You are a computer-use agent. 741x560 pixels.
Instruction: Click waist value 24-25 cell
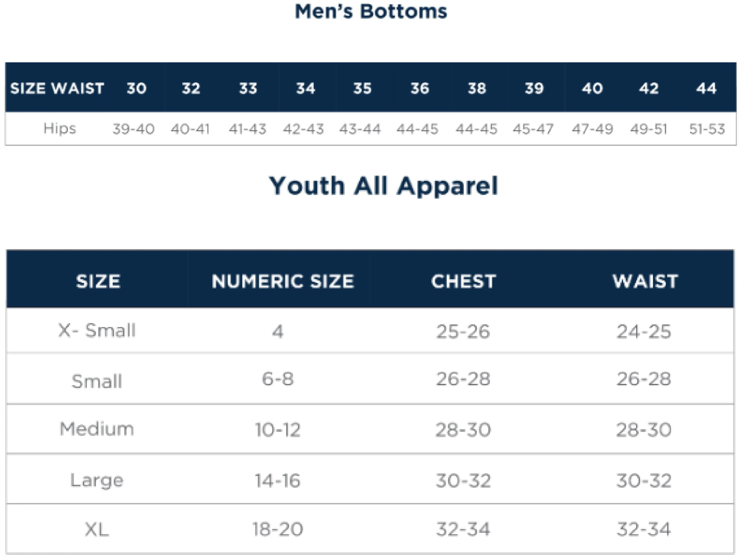point(644,332)
